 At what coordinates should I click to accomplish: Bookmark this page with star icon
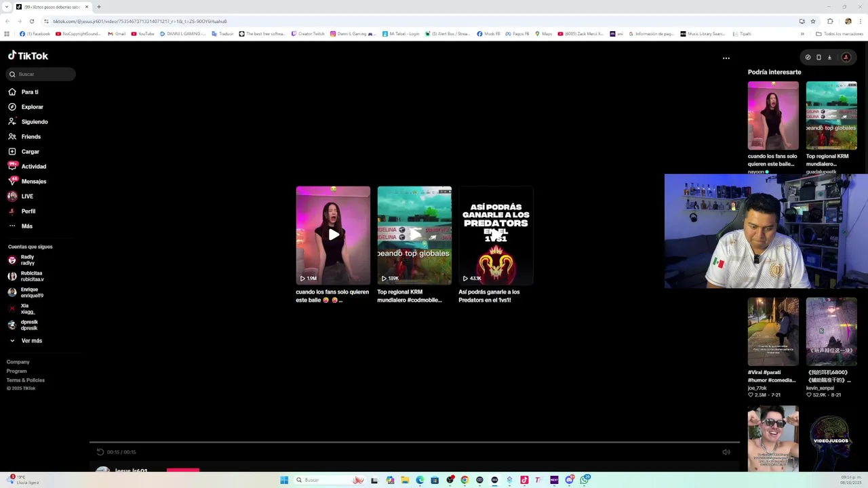click(x=812, y=21)
